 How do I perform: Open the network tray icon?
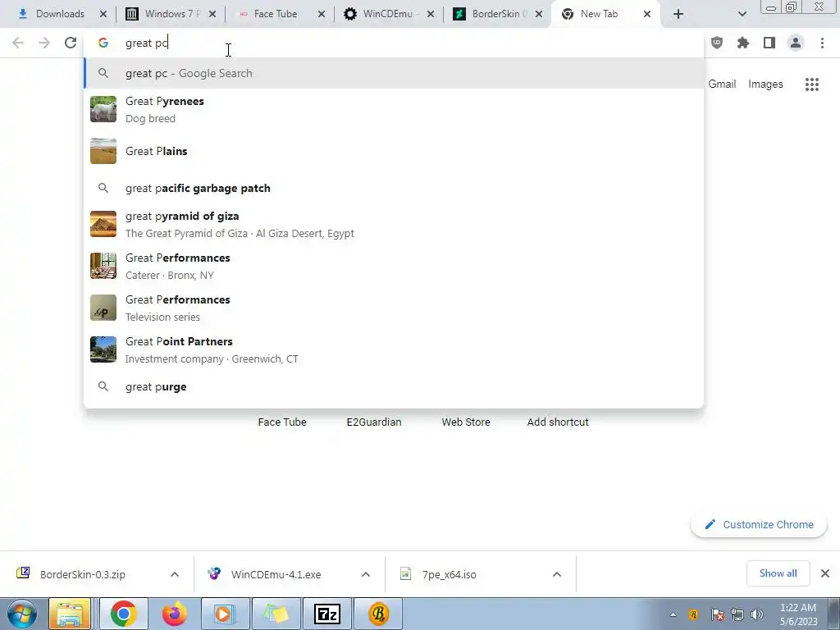coord(737,614)
